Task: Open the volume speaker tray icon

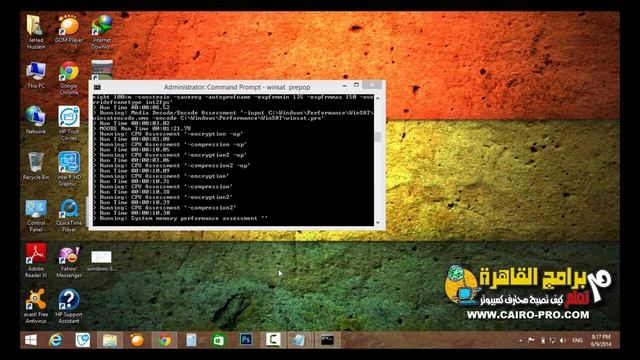Action: click(563, 340)
